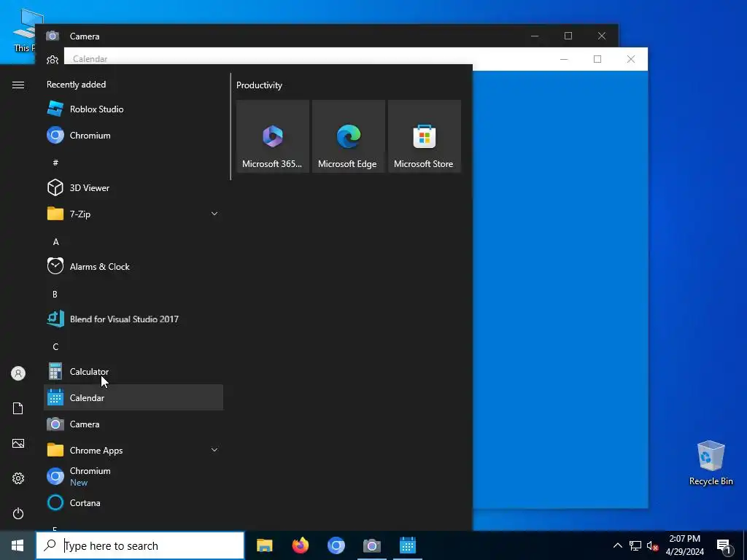Switch to Calendar in the taskbar
This screenshot has height=560, width=747.
click(408, 545)
